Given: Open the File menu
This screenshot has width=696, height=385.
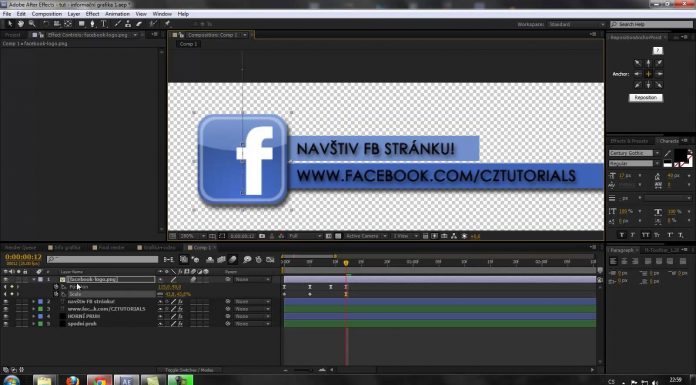Looking at the screenshot, I should click(x=7, y=14).
